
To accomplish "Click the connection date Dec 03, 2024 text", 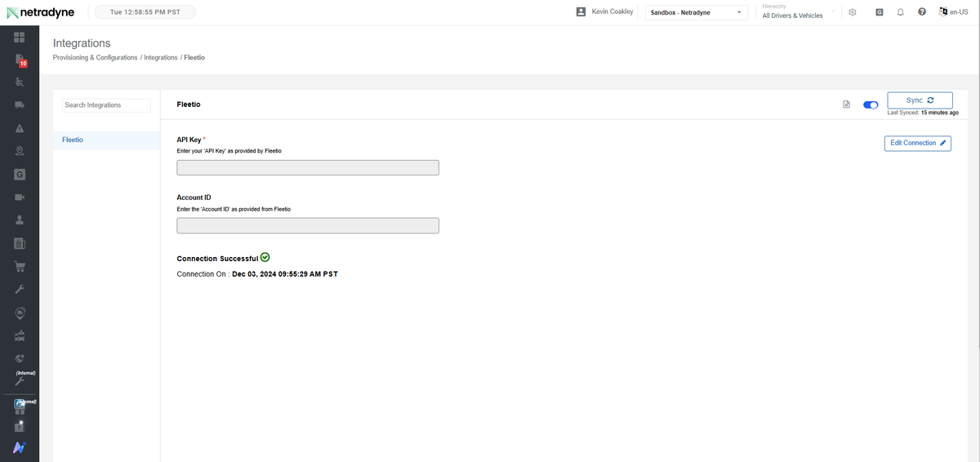I will point(285,274).
